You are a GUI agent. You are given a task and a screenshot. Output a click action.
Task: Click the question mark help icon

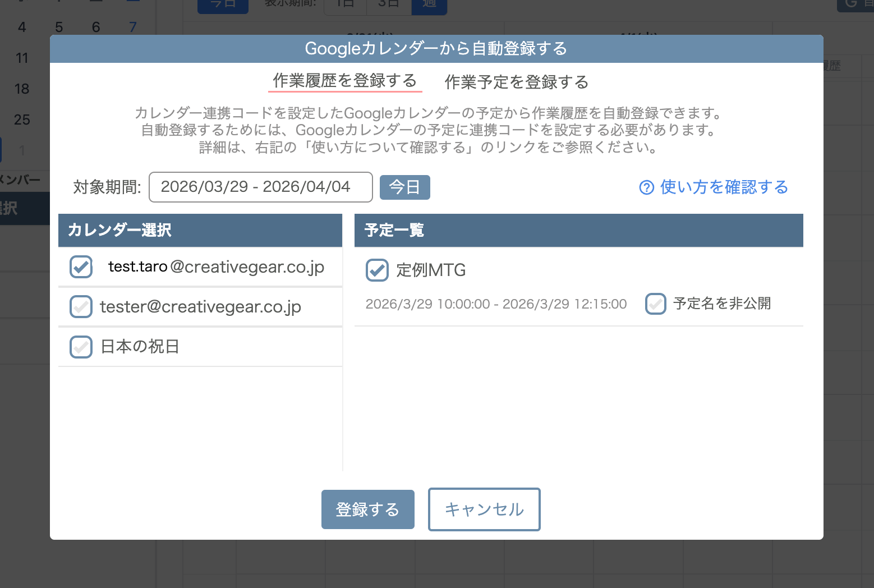point(646,187)
